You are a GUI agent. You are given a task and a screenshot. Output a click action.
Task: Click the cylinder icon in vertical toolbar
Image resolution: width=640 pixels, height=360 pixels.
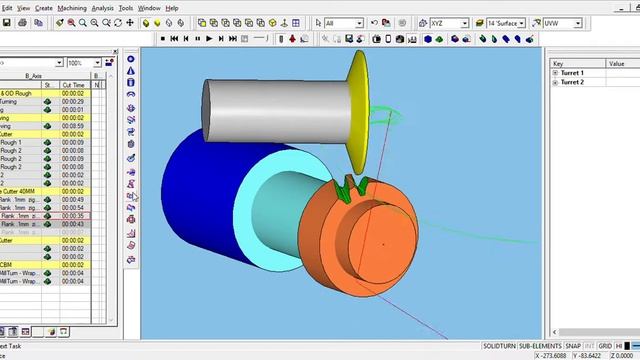coord(131,82)
